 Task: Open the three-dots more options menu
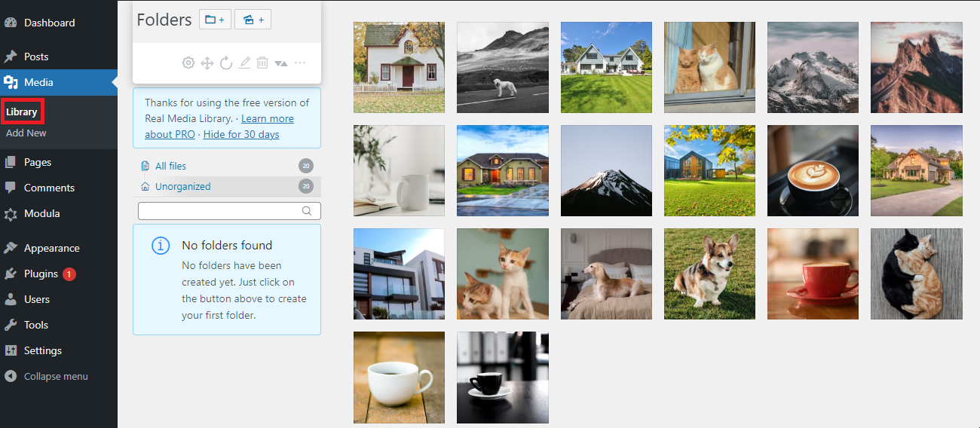[300, 63]
